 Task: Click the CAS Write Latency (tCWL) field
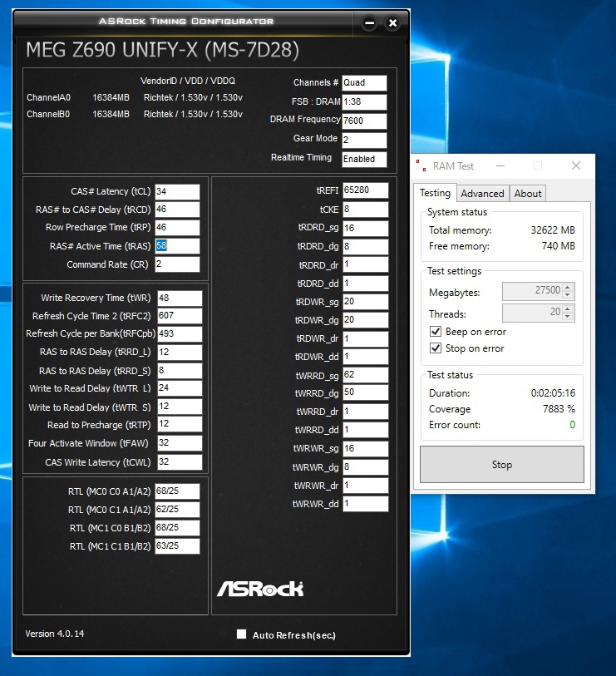(x=180, y=461)
